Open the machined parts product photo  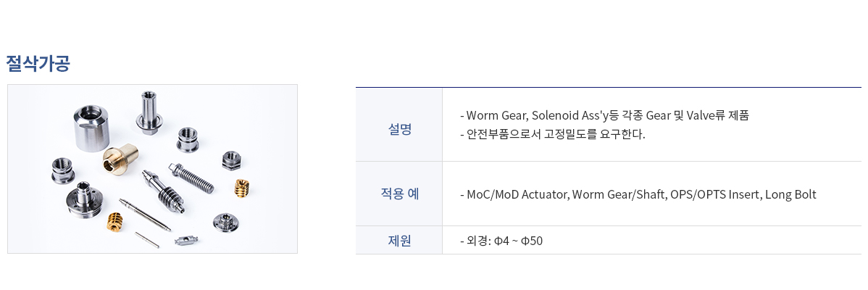tap(152, 169)
